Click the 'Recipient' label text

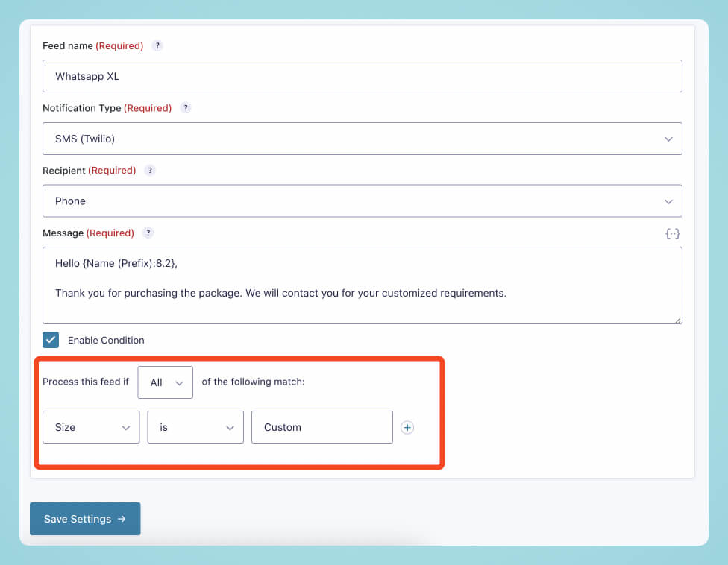[x=64, y=171]
